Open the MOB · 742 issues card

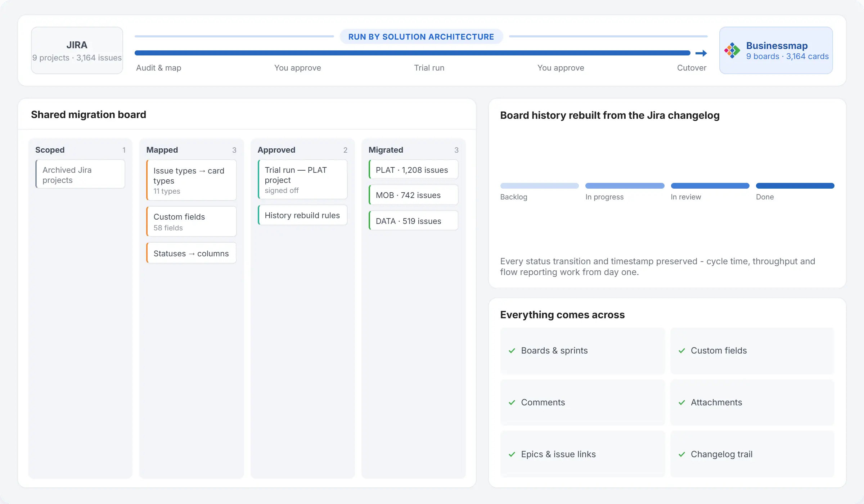pos(413,195)
